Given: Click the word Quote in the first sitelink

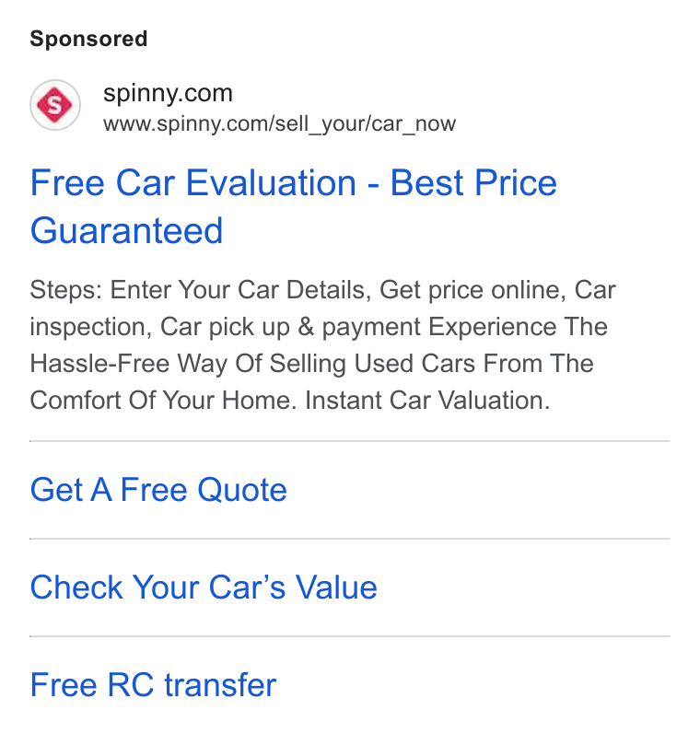Looking at the screenshot, I should [241, 490].
